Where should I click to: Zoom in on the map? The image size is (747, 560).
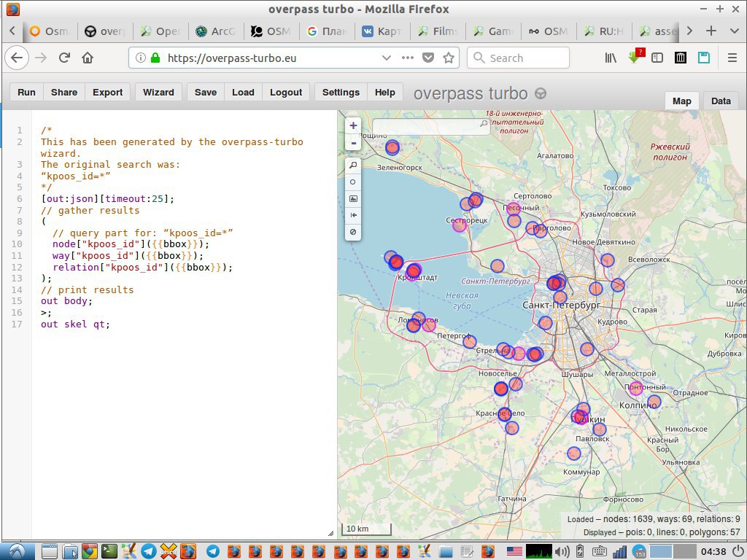click(353, 125)
